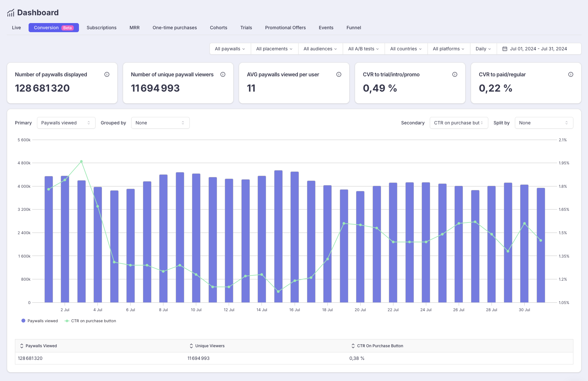Toggle CTR on purchase button legend series

click(90, 321)
